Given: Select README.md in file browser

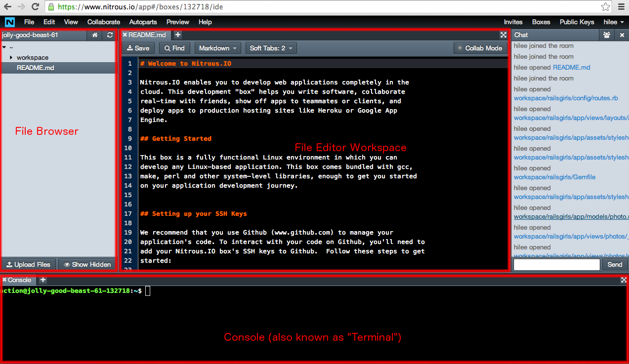Looking at the screenshot, I should [x=58, y=68].
